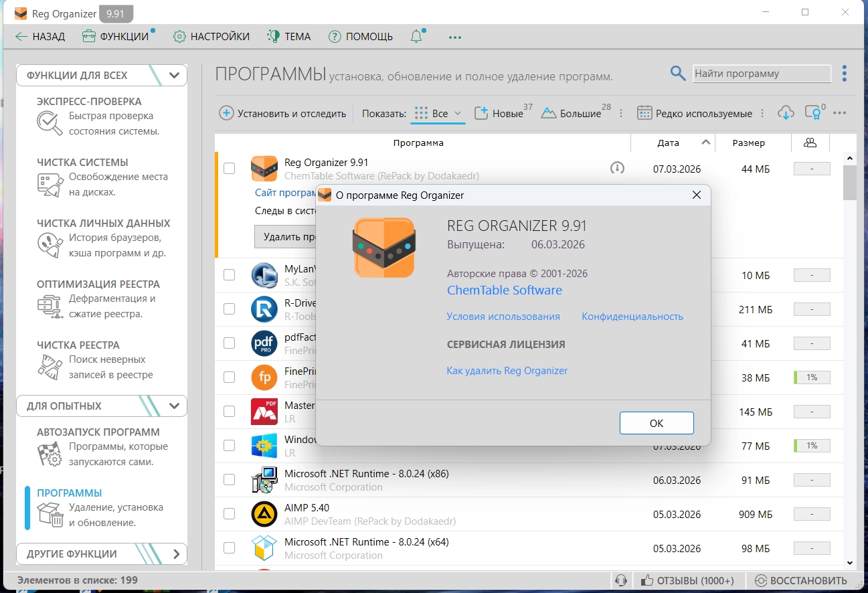Tick the checkbox for MyLan program row
Screen dimensions: 868x593
tap(229, 274)
